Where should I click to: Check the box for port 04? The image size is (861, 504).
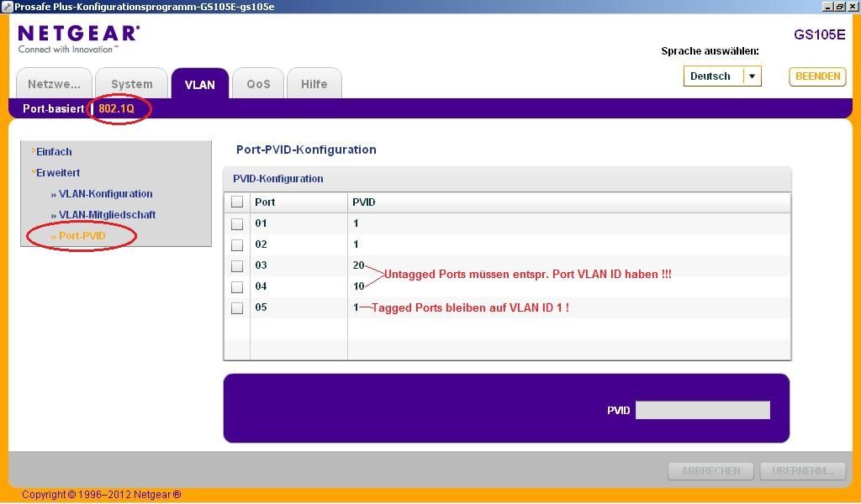click(x=237, y=286)
